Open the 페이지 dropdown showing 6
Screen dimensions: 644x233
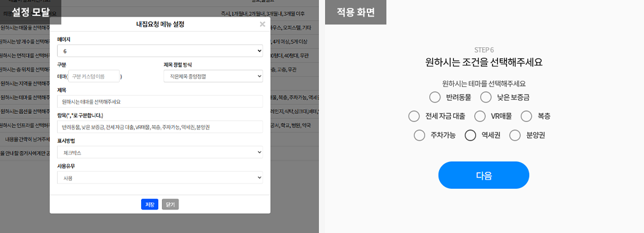[159, 50]
